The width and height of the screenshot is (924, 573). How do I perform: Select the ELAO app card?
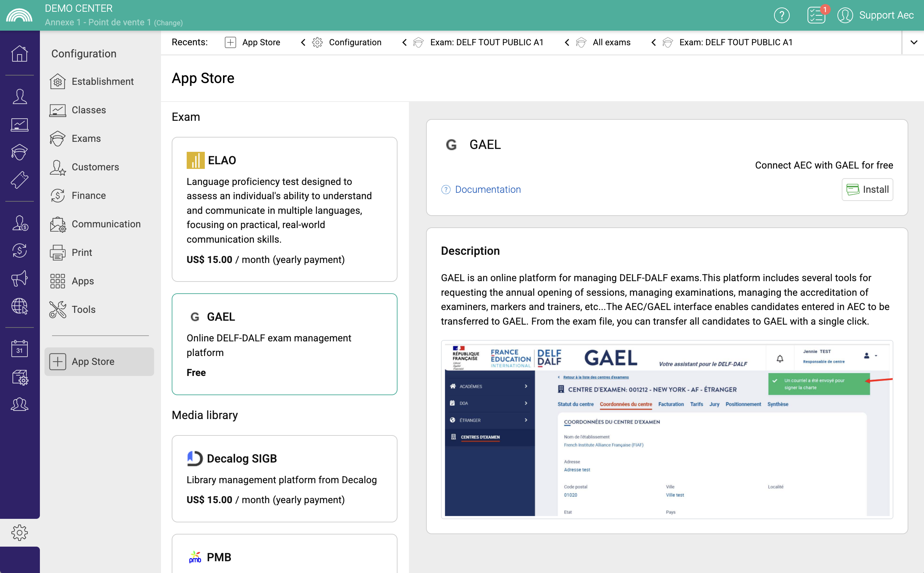284,209
